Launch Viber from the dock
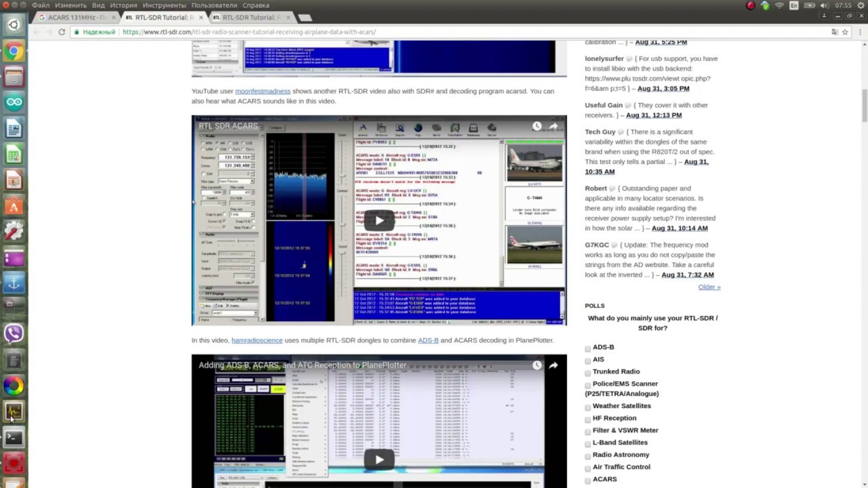This screenshot has height=488, width=868. pos(14,333)
